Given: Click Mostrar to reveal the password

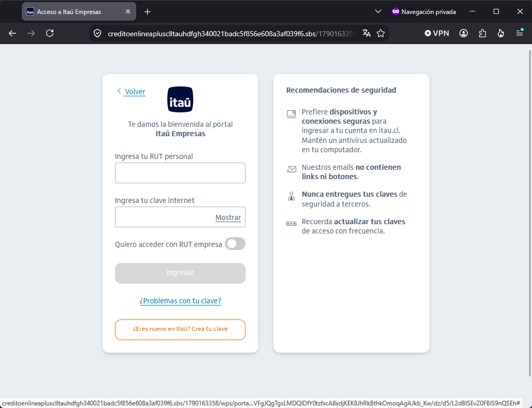Looking at the screenshot, I should [x=228, y=217].
